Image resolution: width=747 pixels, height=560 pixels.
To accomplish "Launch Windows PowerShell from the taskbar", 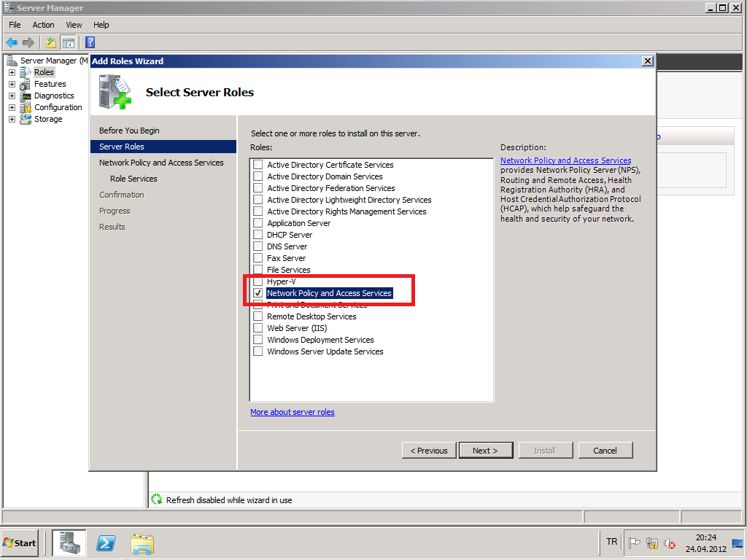I will 106,543.
